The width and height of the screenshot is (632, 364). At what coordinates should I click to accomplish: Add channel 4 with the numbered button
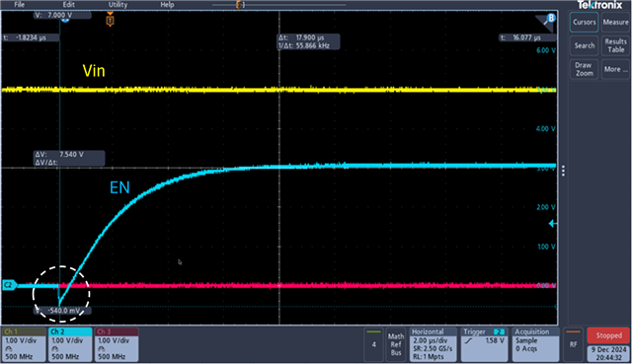coord(373,344)
